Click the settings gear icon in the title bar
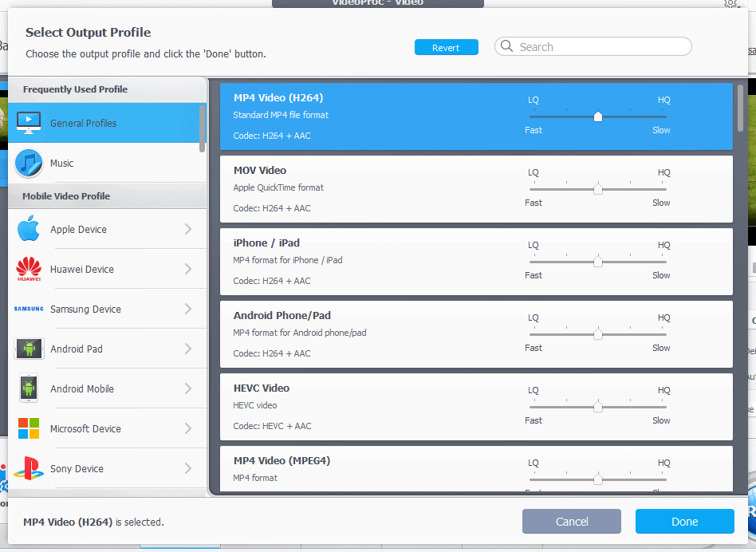 pyautogui.click(x=730, y=3)
